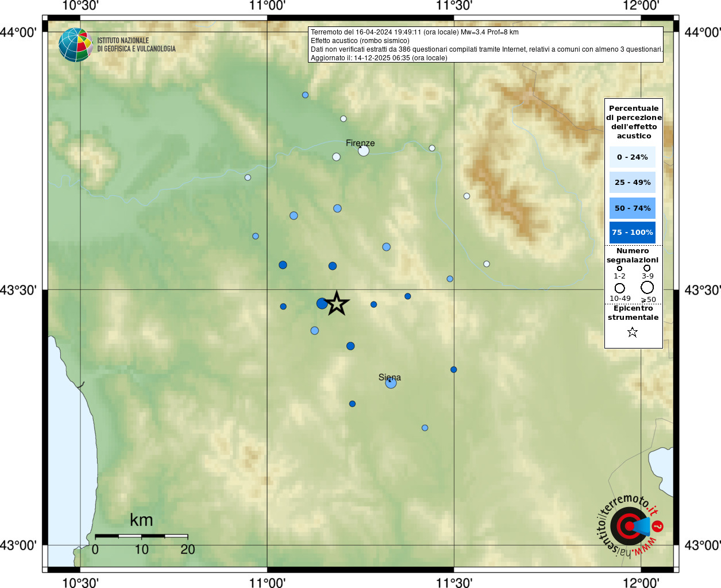Click the 75 - 100% color swatch
This screenshot has width=721, height=588.
(633, 233)
